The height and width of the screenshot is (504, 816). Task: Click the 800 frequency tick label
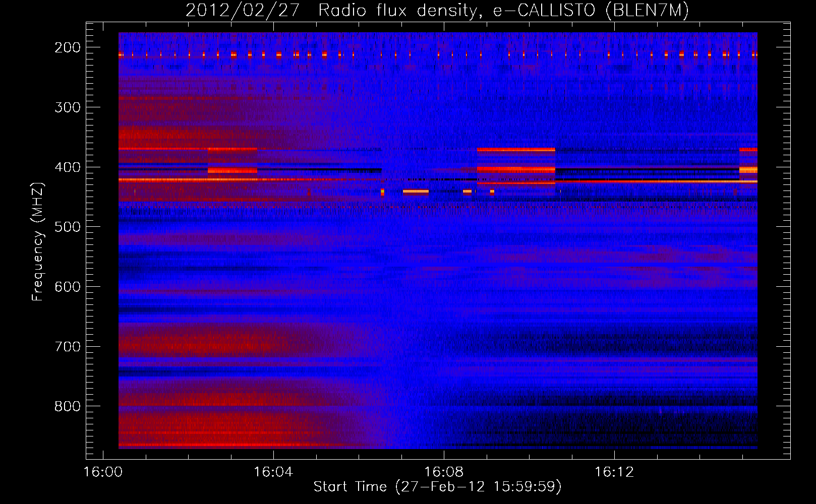[x=68, y=406]
